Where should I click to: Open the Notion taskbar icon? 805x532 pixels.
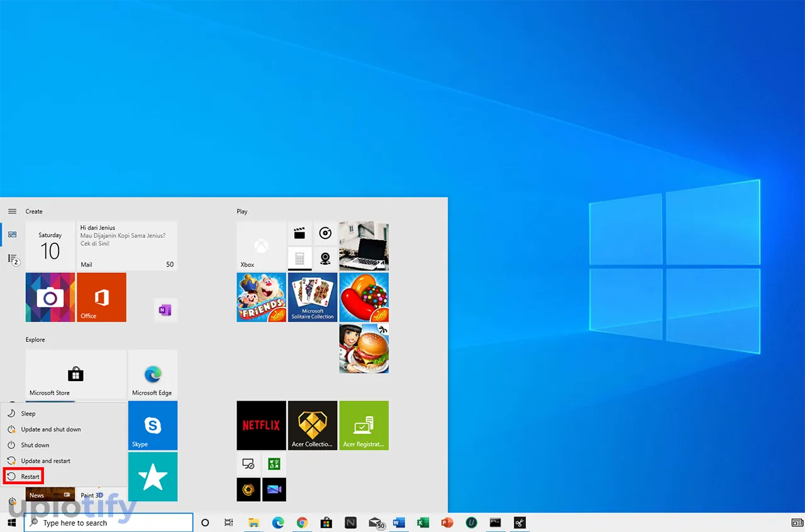pos(351,523)
